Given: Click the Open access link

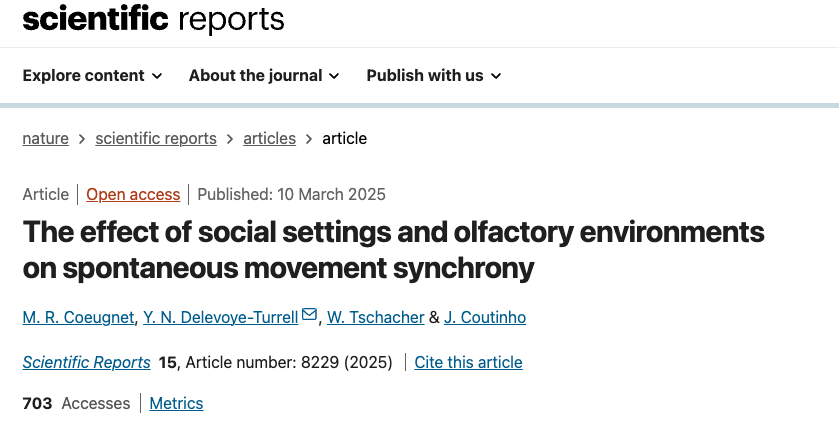Looking at the screenshot, I should click(133, 194).
